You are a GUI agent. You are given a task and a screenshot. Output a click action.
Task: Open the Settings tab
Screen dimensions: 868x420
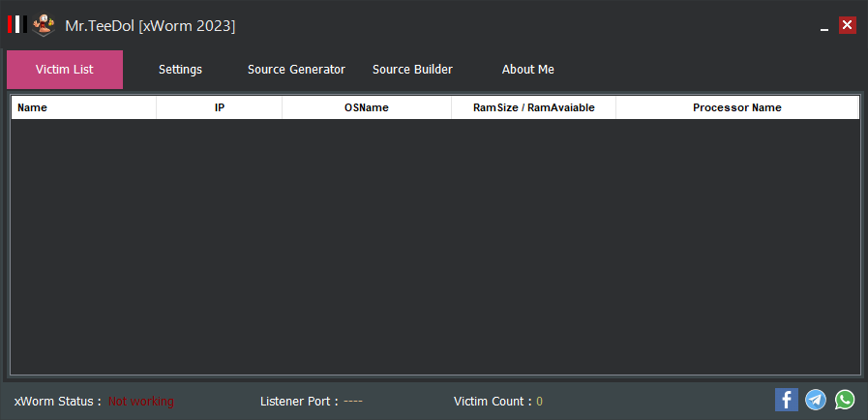pyautogui.click(x=180, y=70)
